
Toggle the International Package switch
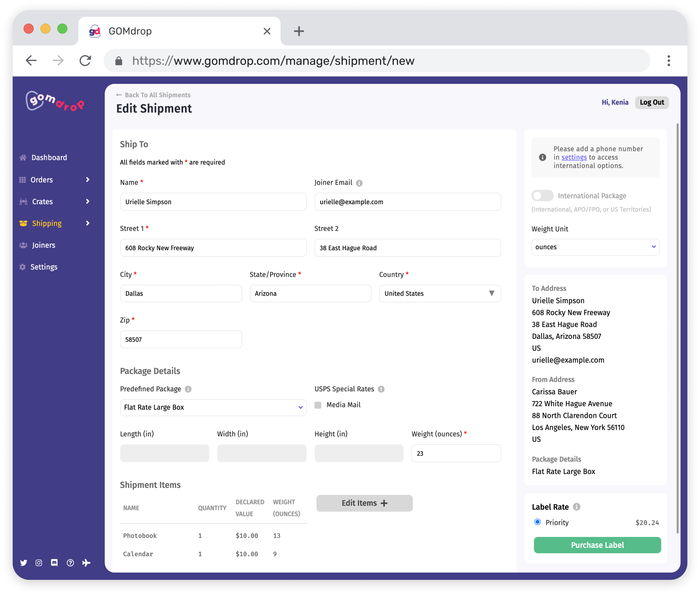[x=541, y=195]
